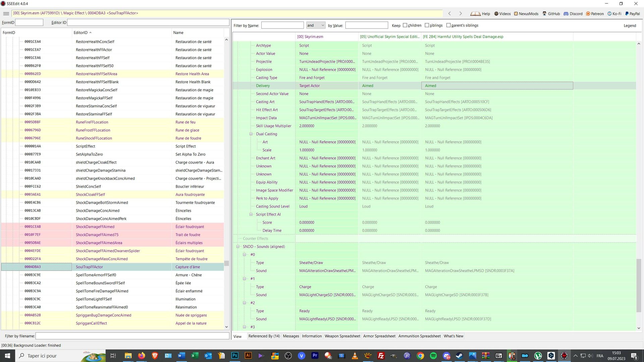
Task: Open Firefox from the taskbar
Action: coord(142,356)
